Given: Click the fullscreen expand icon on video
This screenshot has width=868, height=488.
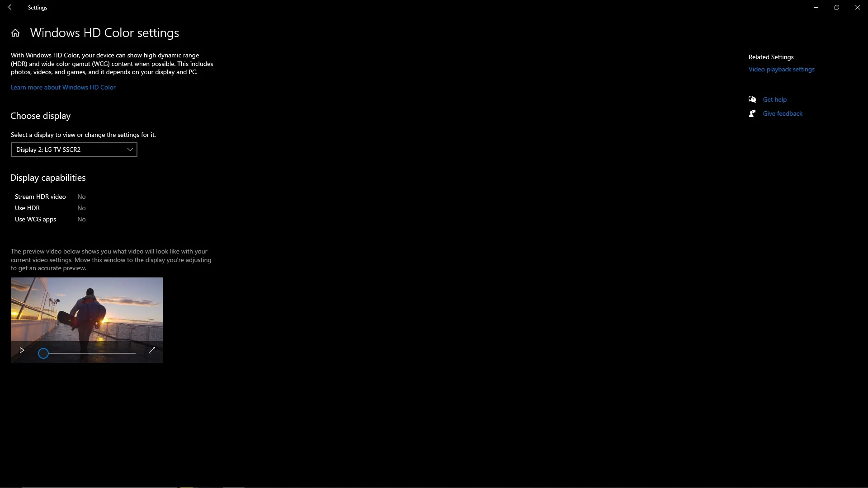Looking at the screenshot, I should [x=152, y=350].
